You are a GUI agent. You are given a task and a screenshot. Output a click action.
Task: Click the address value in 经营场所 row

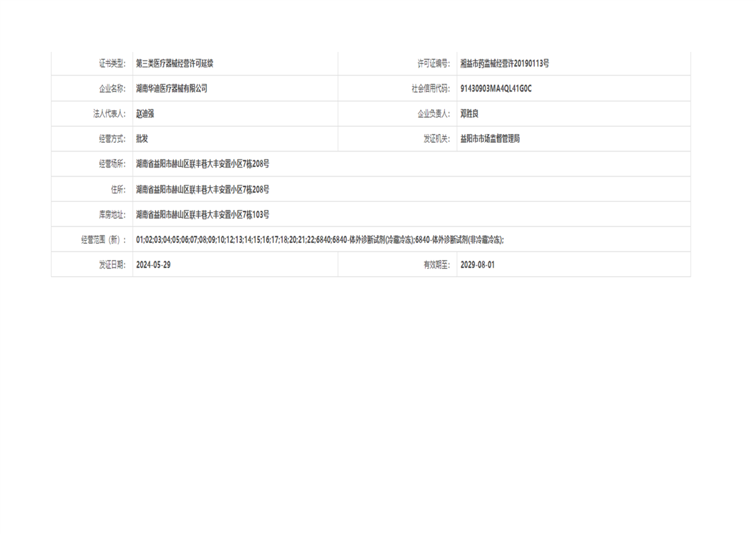tap(202, 164)
